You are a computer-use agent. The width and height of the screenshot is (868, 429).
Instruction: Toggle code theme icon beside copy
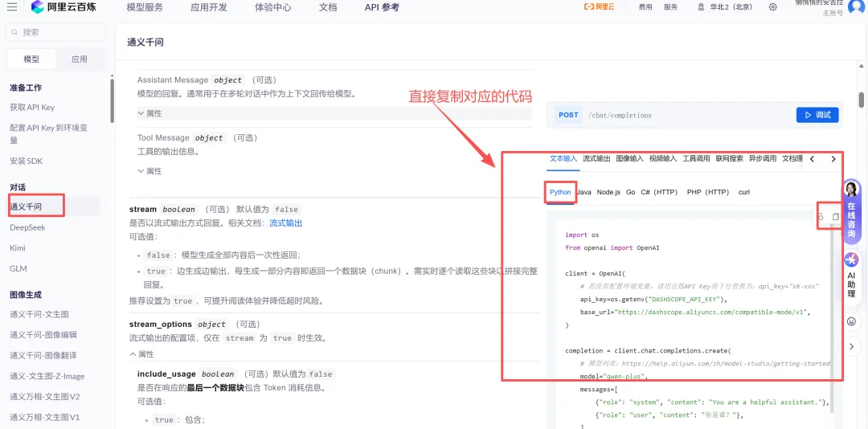[x=821, y=216]
